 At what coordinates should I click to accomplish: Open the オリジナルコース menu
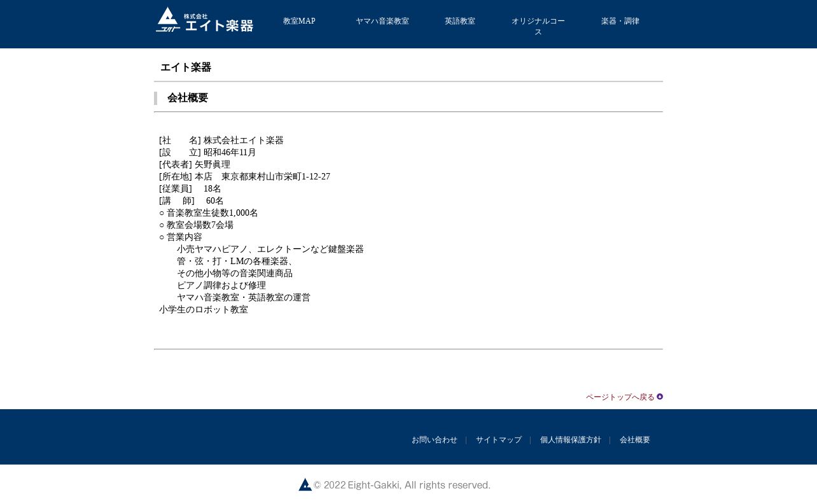pyautogui.click(x=538, y=26)
